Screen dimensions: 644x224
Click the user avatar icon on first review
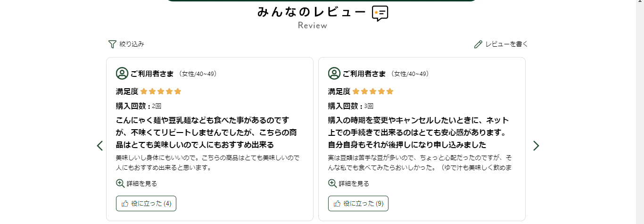[x=122, y=74]
